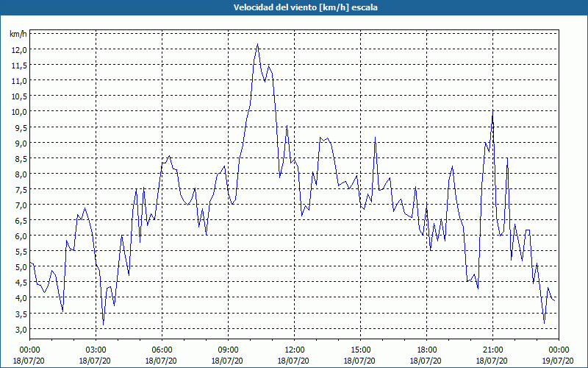Click the 09:00 time axis label

pyautogui.click(x=229, y=350)
